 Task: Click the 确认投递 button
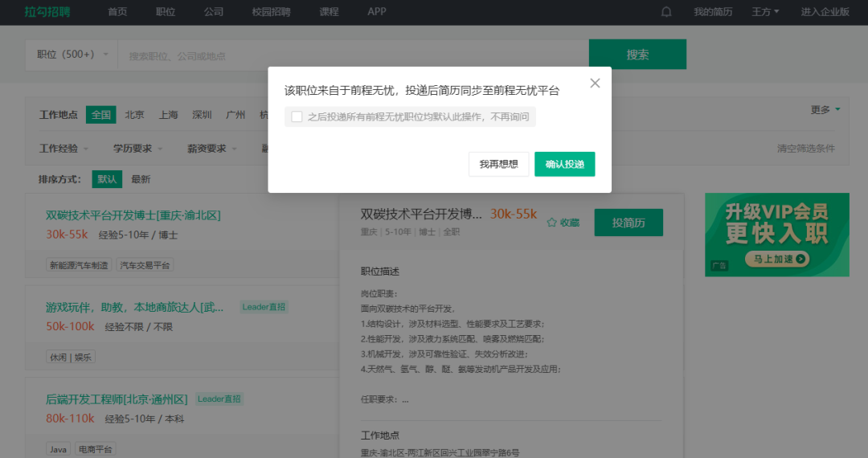(x=565, y=164)
